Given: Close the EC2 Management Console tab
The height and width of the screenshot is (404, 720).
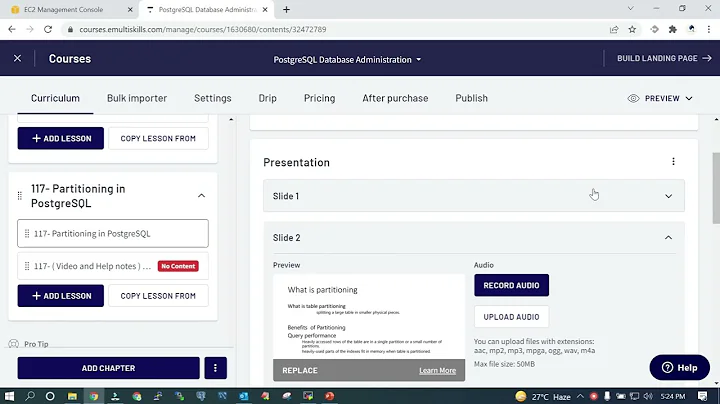Looking at the screenshot, I should point(130,10).
